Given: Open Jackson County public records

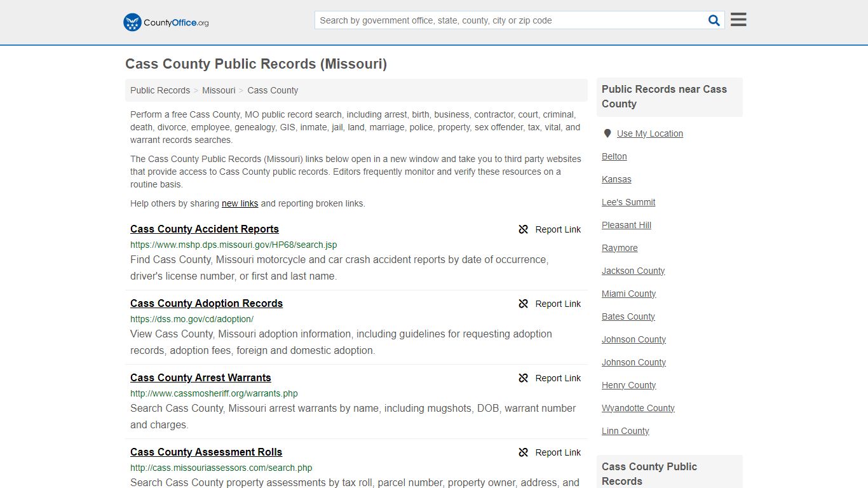Looking at the screenshot, I should 634,271.
